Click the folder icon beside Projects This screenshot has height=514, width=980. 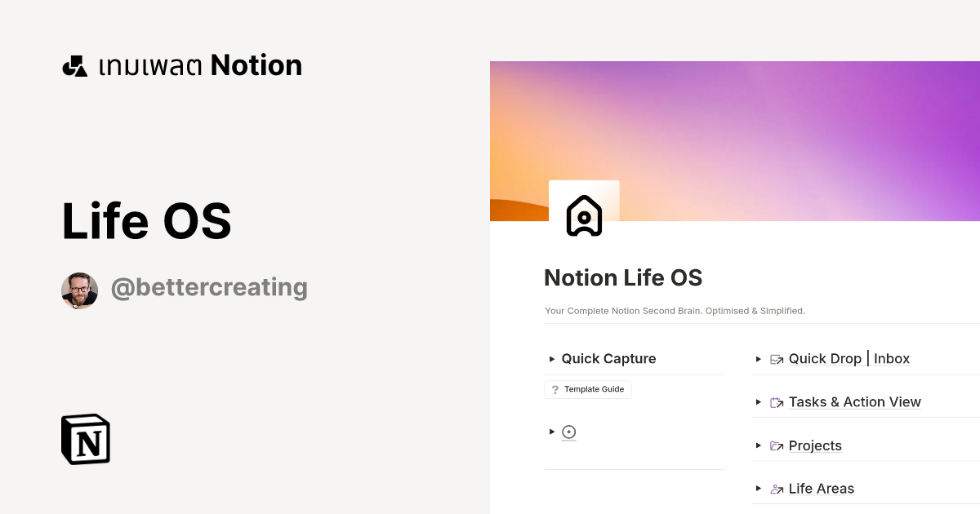tap(776, 445)
